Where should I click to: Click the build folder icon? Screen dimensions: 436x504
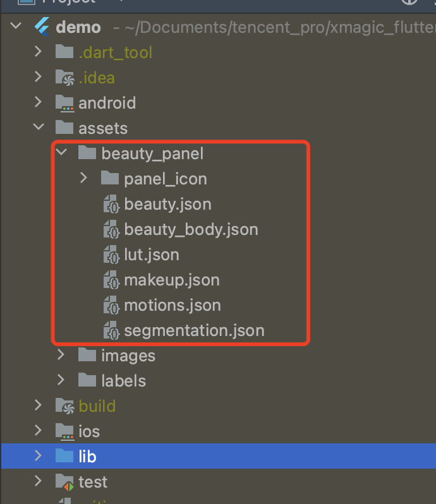tap(64, 406)
